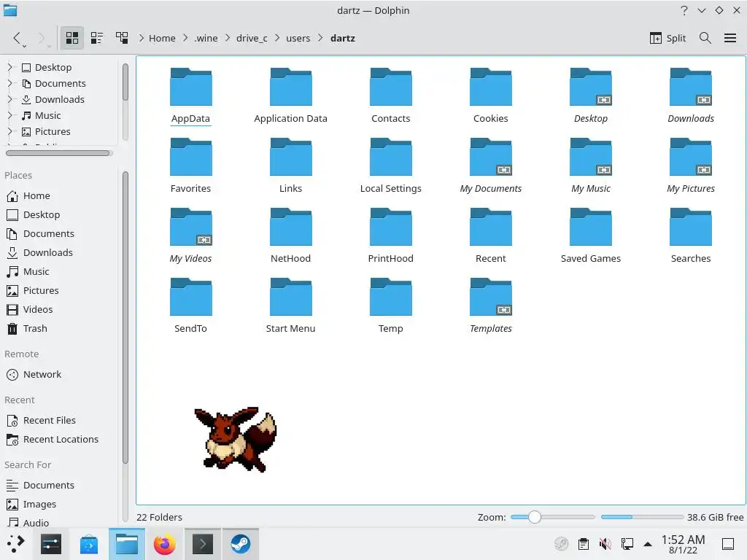Expand Pictures in folder tree
This screenshot has width=747, height=560.
[x=10, y=131]
